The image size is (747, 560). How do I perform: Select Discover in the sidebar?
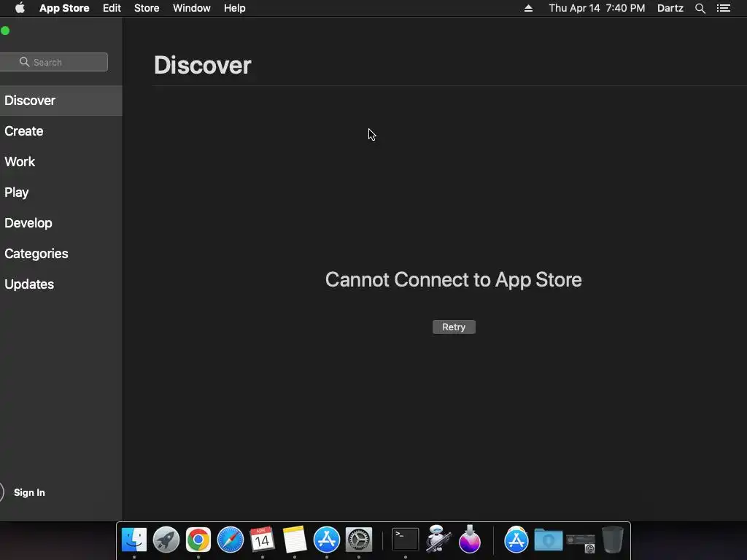coord(61,101)
